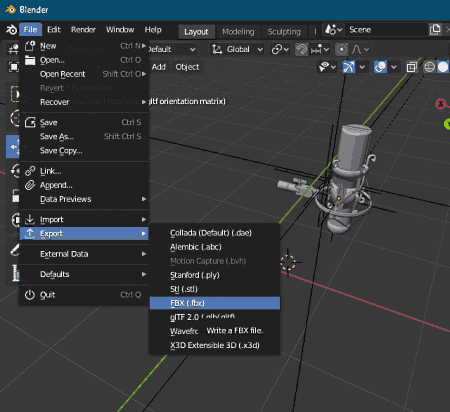Screen dimensions: 450x412
Task: Open the pivot point dropdown
Action: [x=279, y=49]
